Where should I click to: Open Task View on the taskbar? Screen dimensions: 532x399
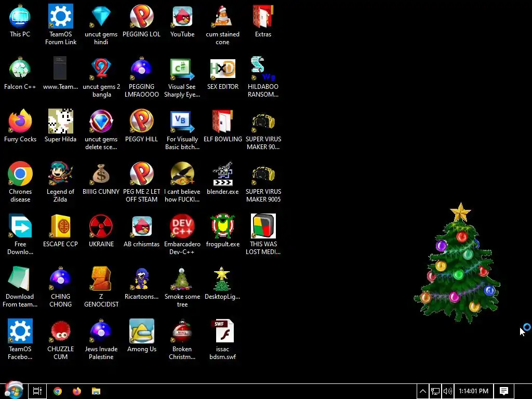[37, 391]
